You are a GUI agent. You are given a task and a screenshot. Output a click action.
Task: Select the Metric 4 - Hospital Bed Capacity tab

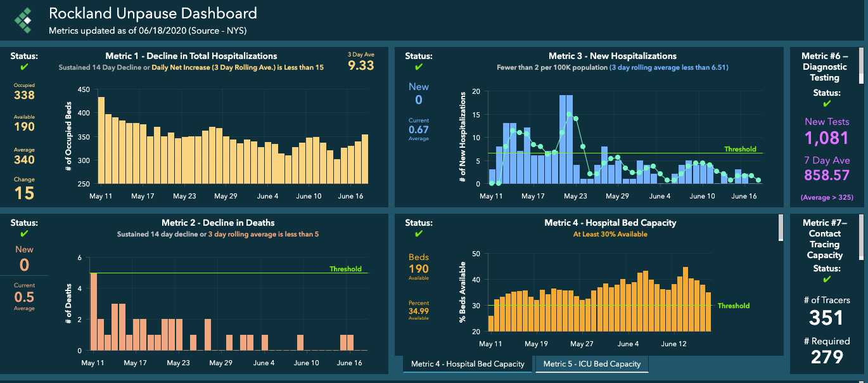click(x=468, y=364)
